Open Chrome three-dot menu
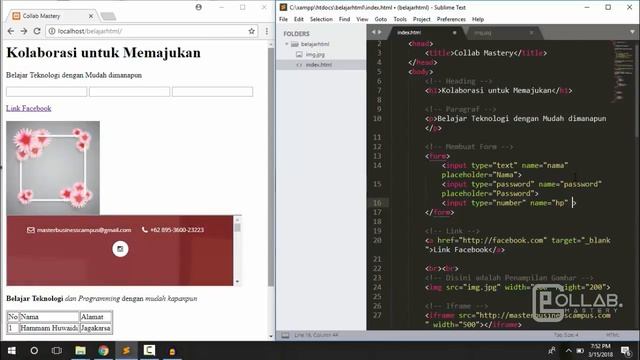Image resolution: width=640 pixels, height=360 pixels. coord(267,31)
